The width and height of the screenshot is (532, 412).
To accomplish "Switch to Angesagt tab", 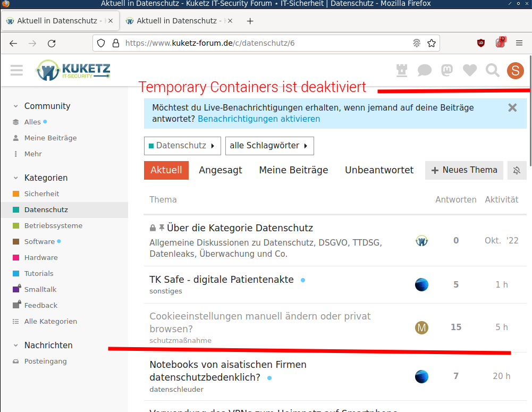I will click(x=221, y=170).
